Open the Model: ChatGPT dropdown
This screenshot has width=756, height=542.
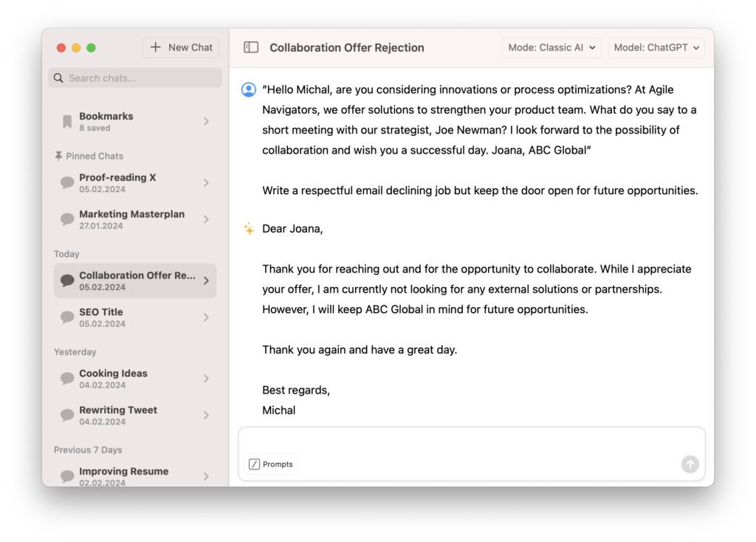pyautogui.click(x=656, y=48)
